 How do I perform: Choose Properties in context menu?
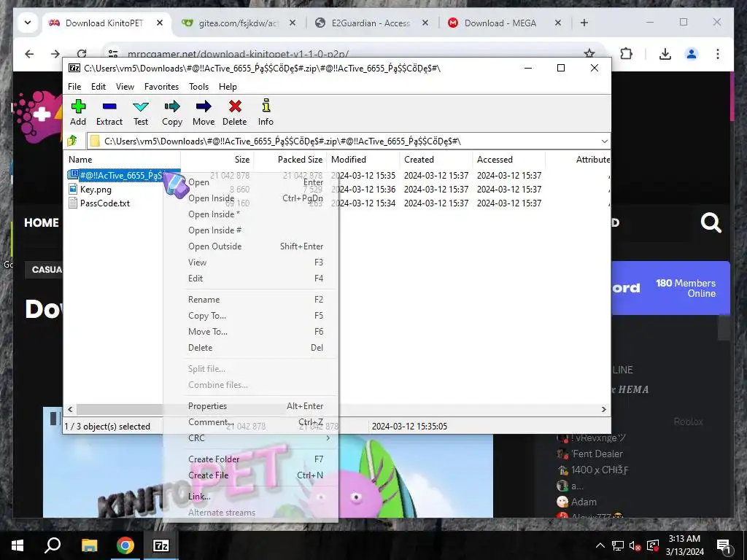[255, 406]
